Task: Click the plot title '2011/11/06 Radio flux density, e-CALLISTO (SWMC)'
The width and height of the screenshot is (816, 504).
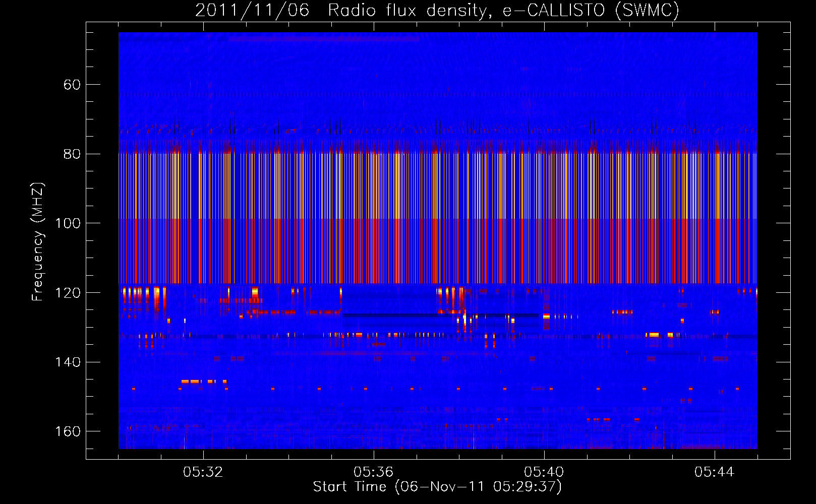Action: point(437,10)
